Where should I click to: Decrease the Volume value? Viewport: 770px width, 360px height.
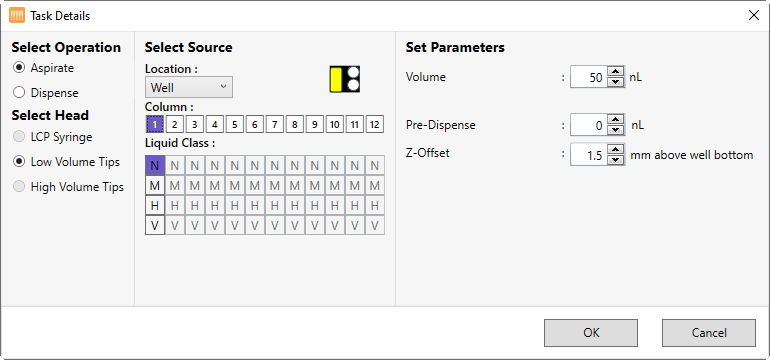pos(615,82)
